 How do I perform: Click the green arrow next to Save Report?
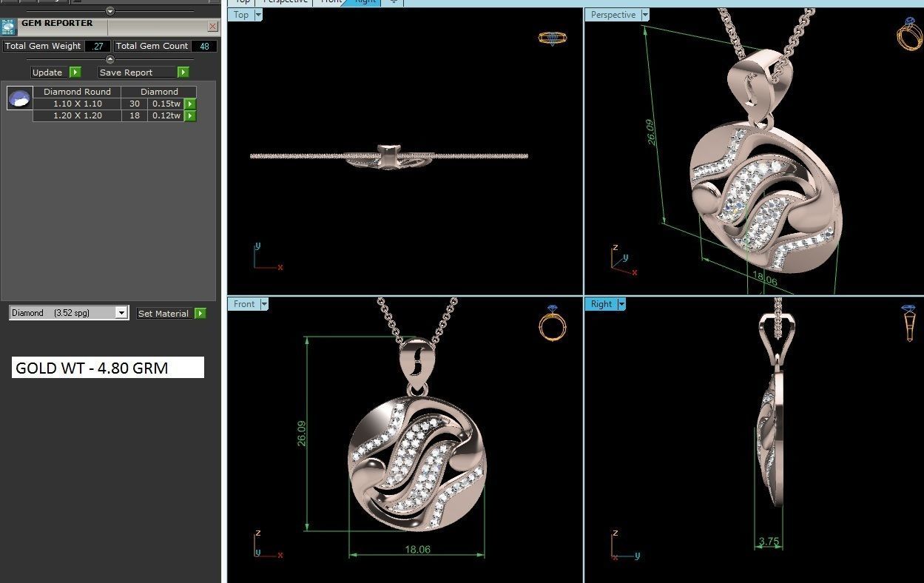coord(183,73)
